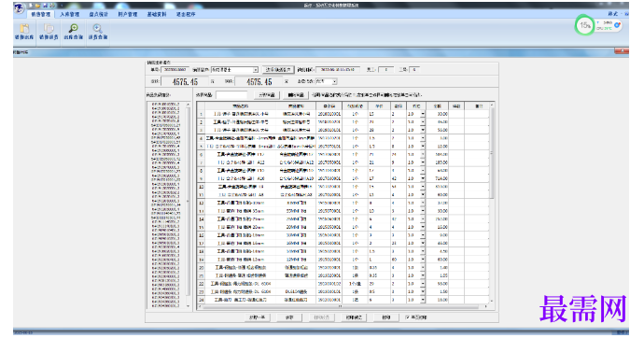Click the save button at the bottom
The image size is (644, 338).
coord(289,317)
